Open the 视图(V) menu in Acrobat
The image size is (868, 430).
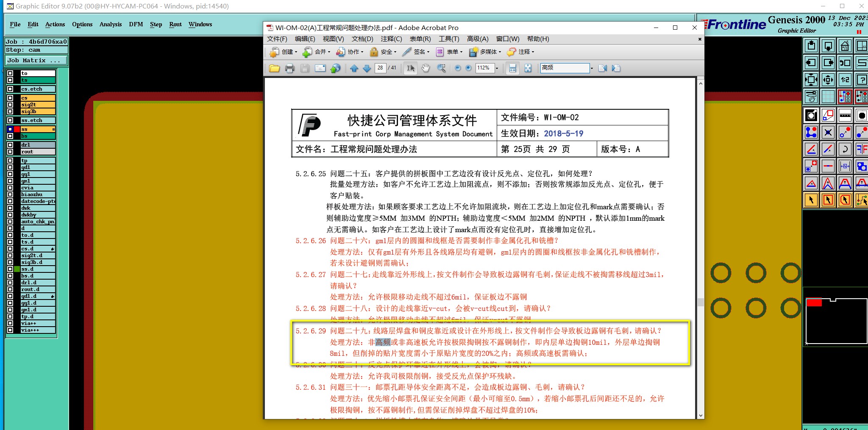tap(334, 39)
